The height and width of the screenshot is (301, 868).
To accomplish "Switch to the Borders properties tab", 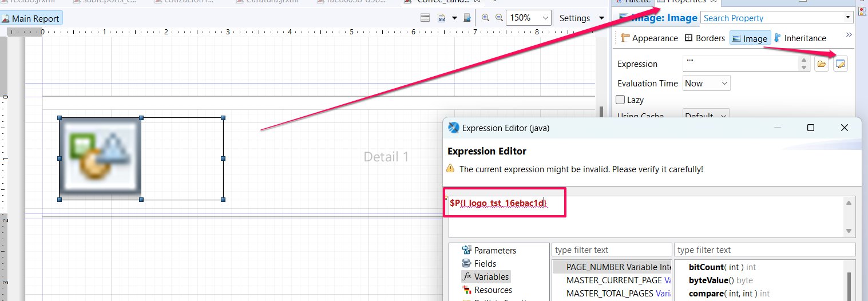I will coord(704,38).
